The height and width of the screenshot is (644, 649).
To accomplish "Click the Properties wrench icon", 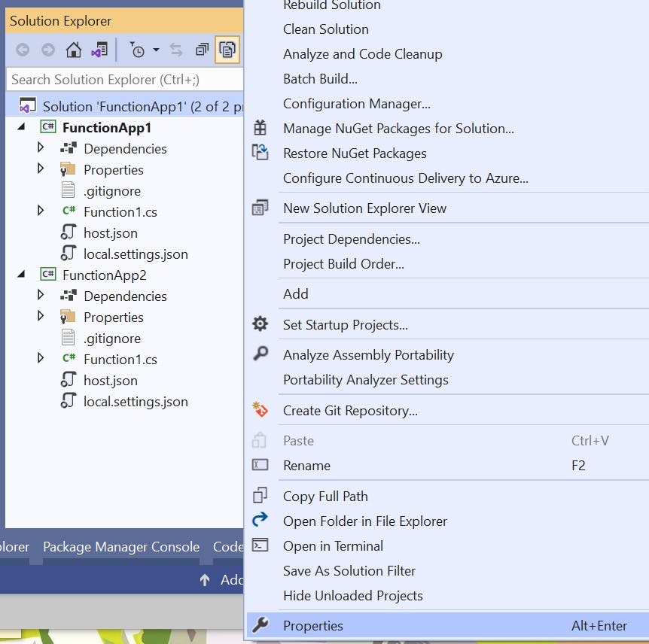I will coord(260,625).
